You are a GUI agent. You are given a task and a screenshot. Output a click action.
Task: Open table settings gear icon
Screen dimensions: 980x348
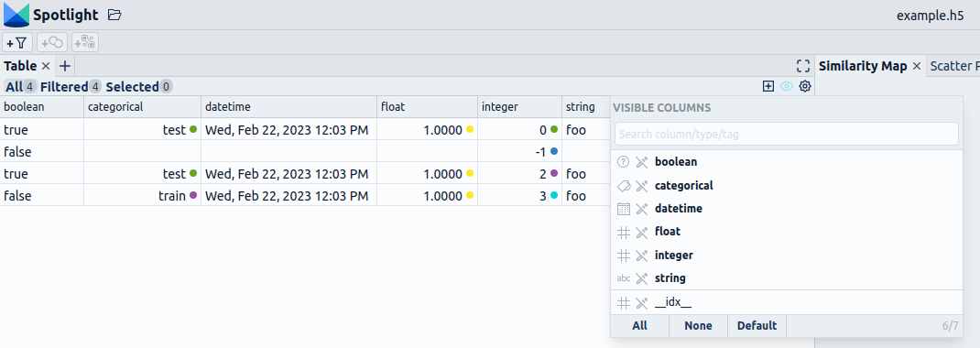pyautogui.click(x=805, y=86)
